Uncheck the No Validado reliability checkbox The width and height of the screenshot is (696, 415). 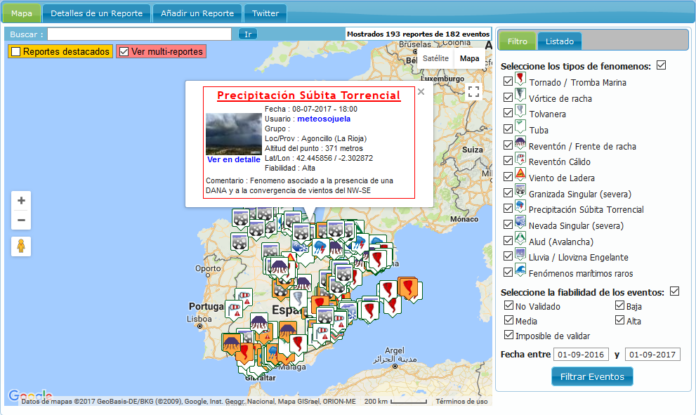coord(509,305)
